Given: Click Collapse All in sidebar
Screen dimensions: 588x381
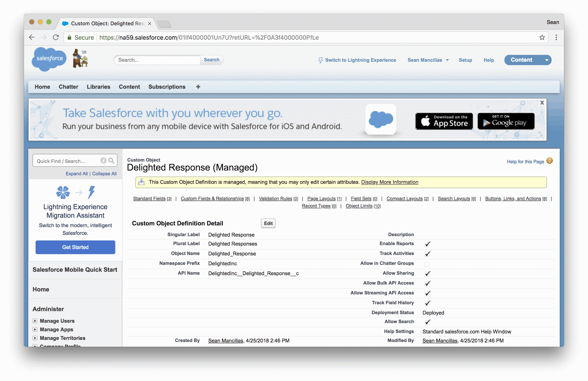Looking at the screenshot, I should (104, 174).
